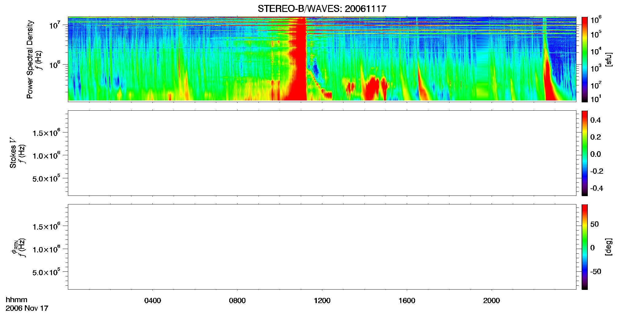This screenshot has width=644, height=332.
Task: Click the 1.5×10^6 tick on Stokes V axis
Action: pos(46,132)
